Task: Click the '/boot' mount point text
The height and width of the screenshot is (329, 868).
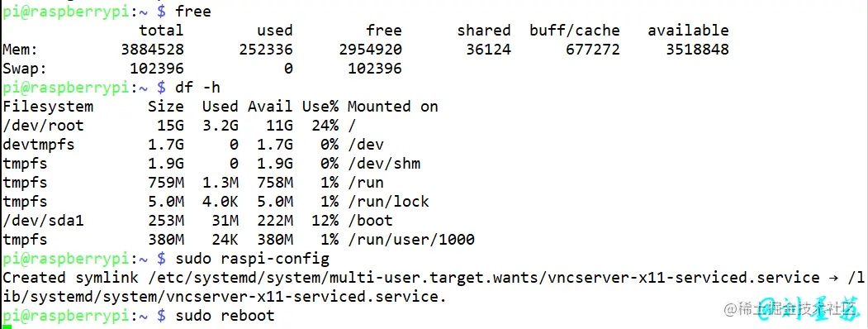Action: [370, 221]
